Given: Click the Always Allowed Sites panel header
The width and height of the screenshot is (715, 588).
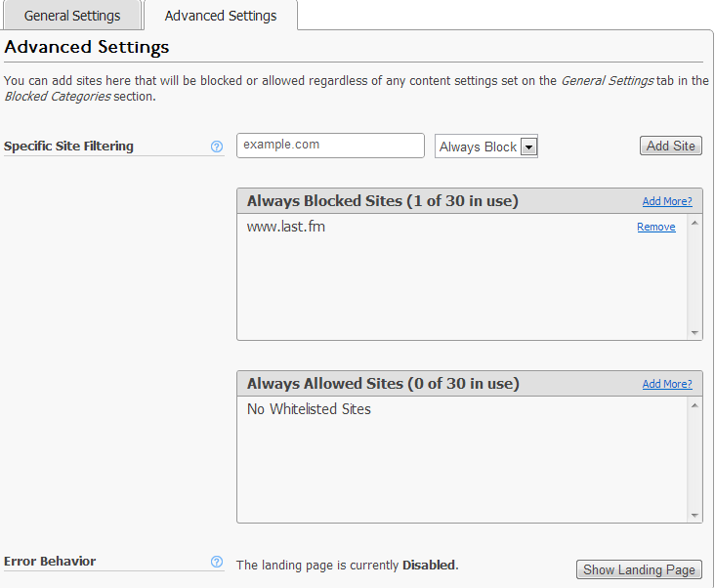Looking at the screenshot, I should [x=383, y=384].
